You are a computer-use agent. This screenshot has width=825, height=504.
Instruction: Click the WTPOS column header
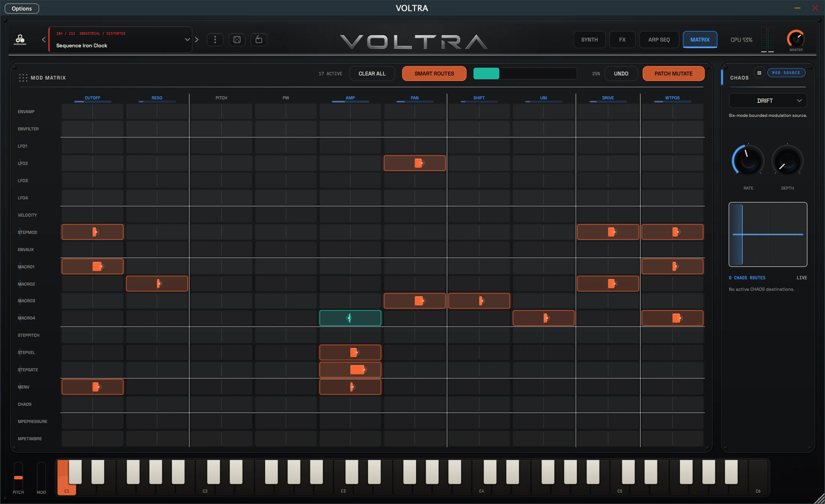[x=672, y=98]
